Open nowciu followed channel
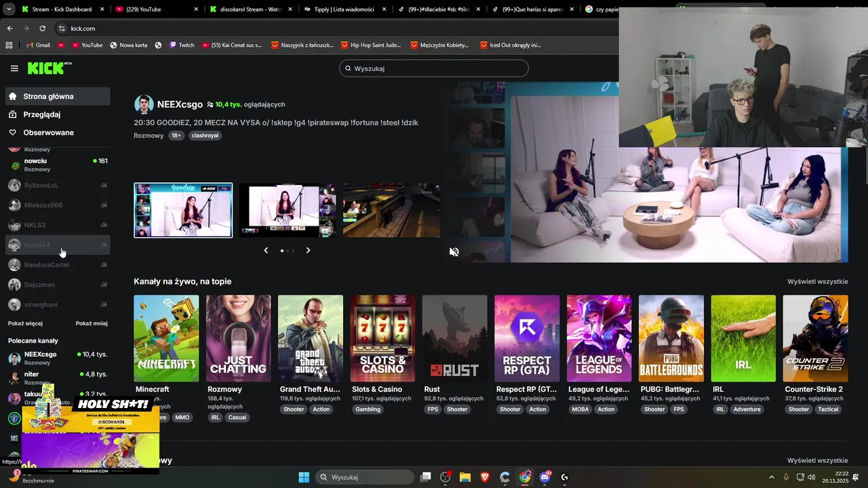The width and height of the screenshot is (868, 488). (x=58, y=165)
